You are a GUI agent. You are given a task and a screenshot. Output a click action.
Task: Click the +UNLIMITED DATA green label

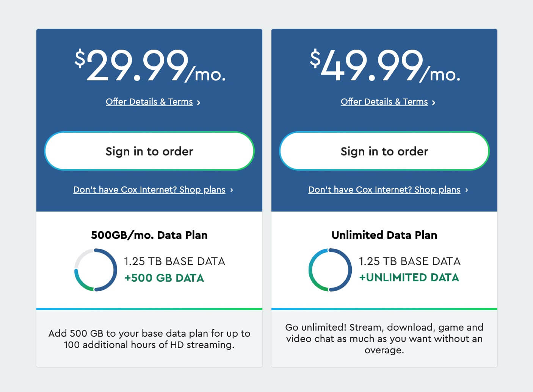409,278
